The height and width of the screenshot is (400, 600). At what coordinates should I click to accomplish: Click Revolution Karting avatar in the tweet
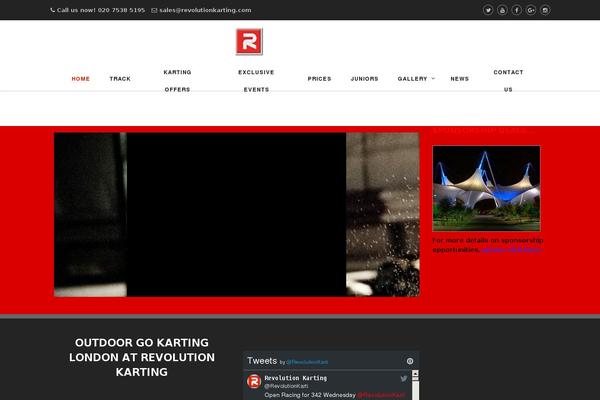(255, 381)
